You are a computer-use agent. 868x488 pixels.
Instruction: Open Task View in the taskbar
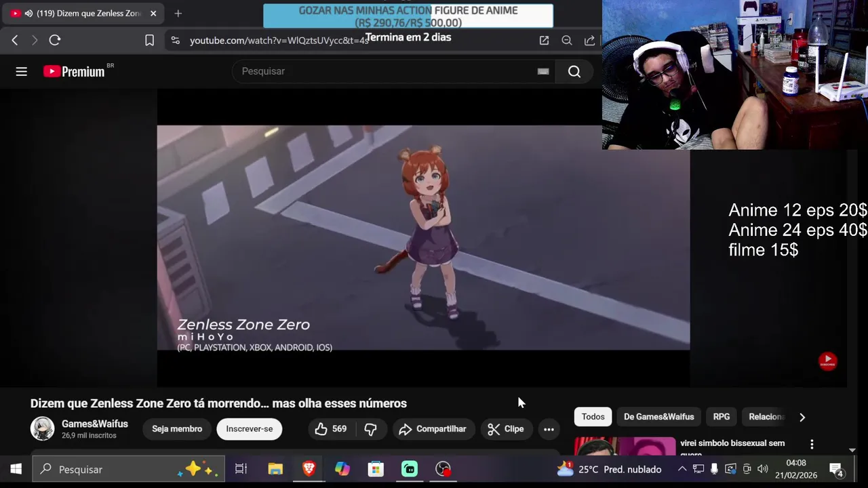point(241,469)
